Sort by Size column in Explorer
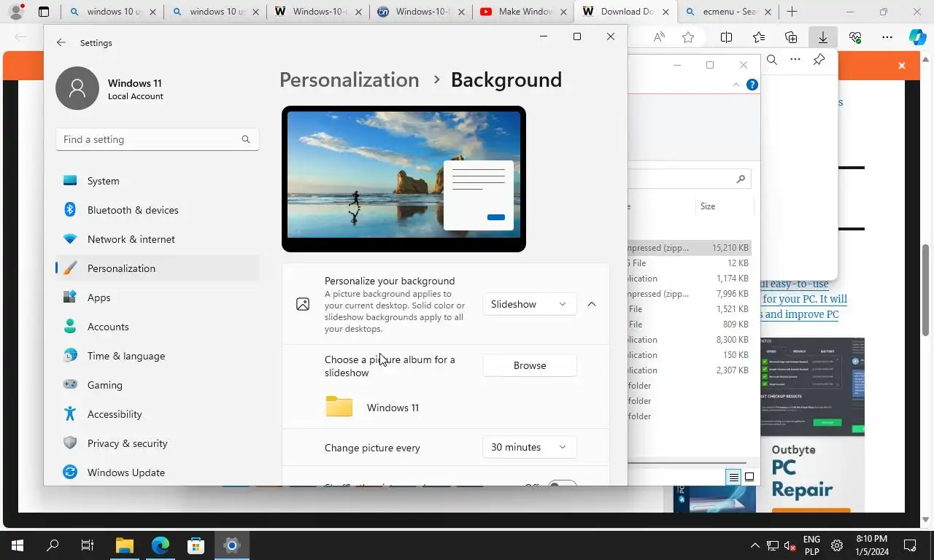 point(724,206)
